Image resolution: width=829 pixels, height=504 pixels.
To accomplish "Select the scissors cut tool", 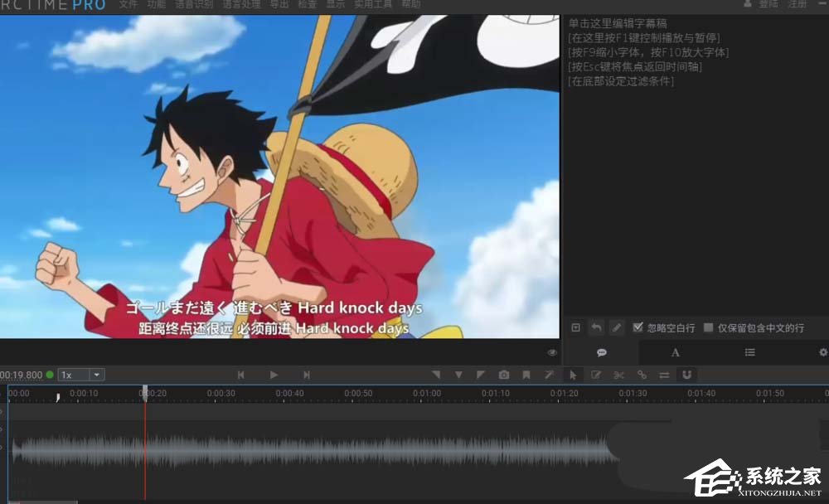I will pos(618,375).
